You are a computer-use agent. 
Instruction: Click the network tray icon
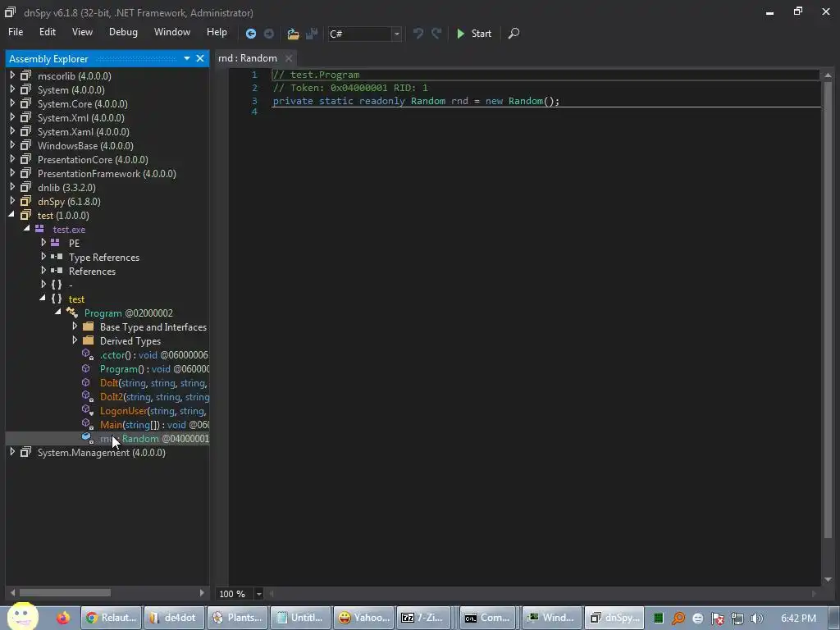pos(737,619)
